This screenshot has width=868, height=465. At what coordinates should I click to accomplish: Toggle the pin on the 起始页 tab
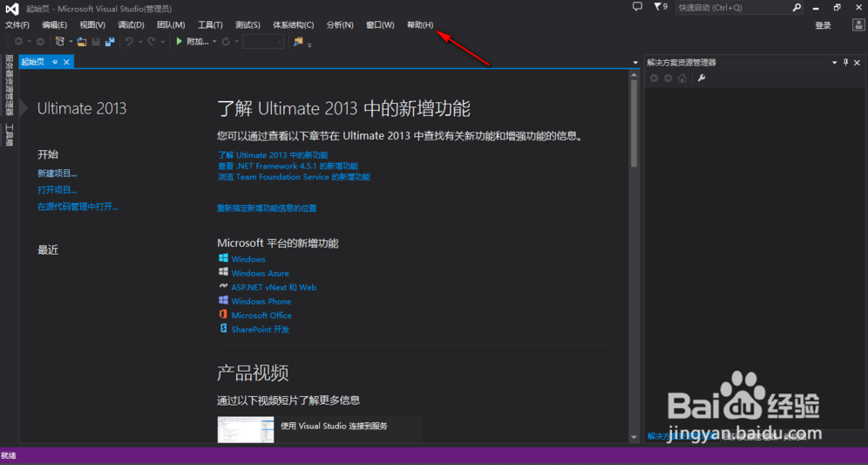[55, 62]
